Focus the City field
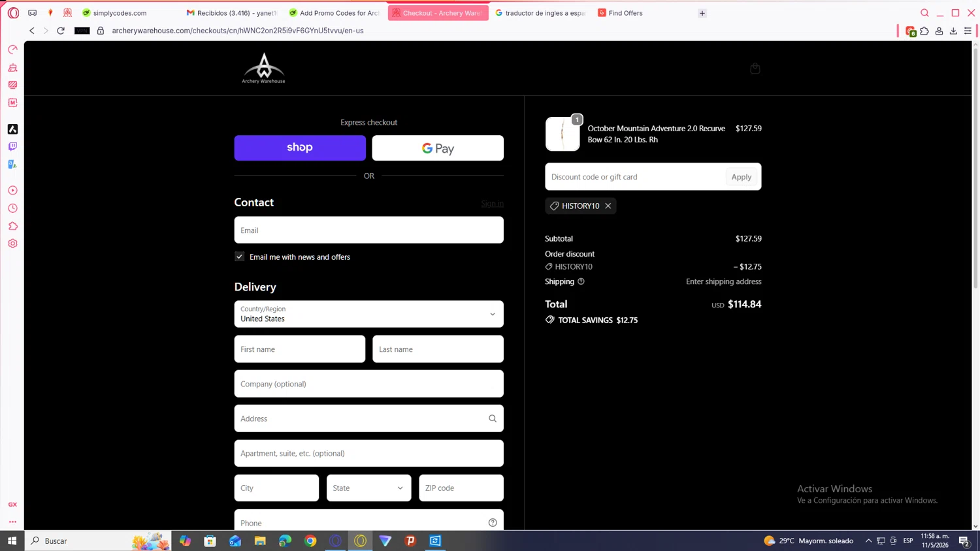 276,488
